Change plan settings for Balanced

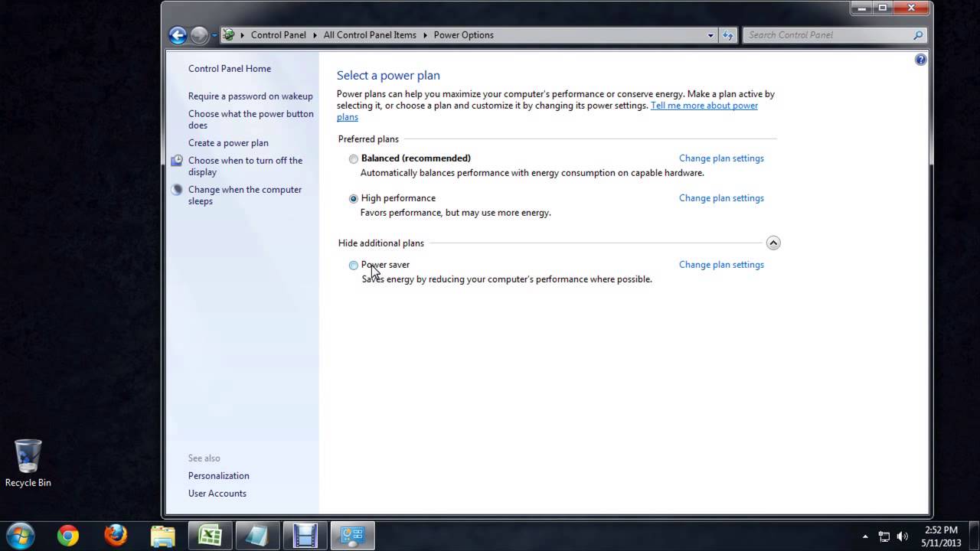coord(721,158)
